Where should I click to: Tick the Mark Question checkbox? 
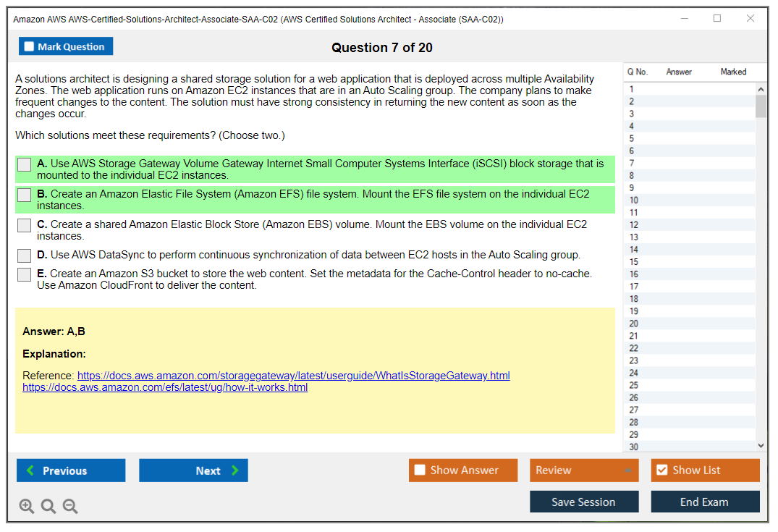(x=30, y=47)
